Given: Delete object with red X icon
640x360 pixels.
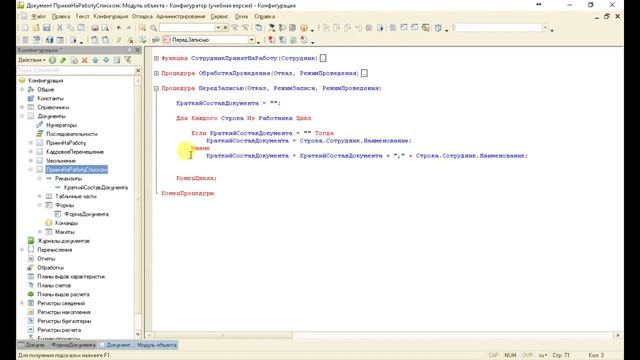Looking at the screenshot, I should coord(84,60).
